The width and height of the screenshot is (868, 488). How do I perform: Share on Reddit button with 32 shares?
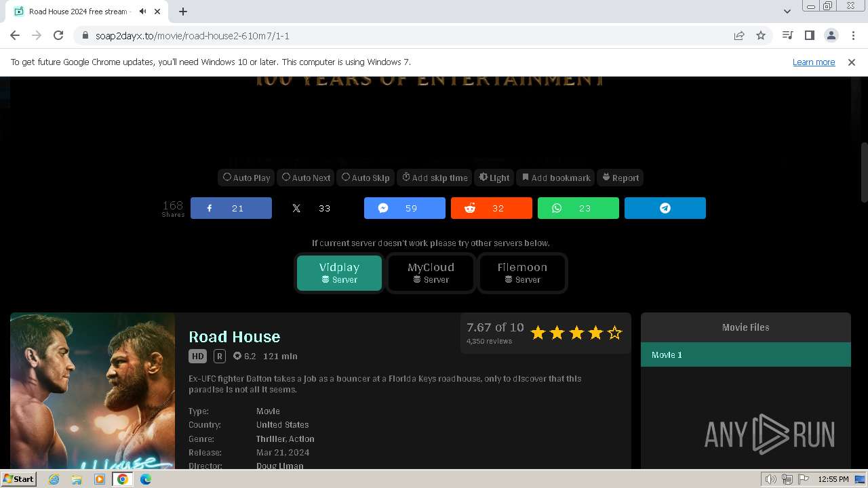[491, 208]
